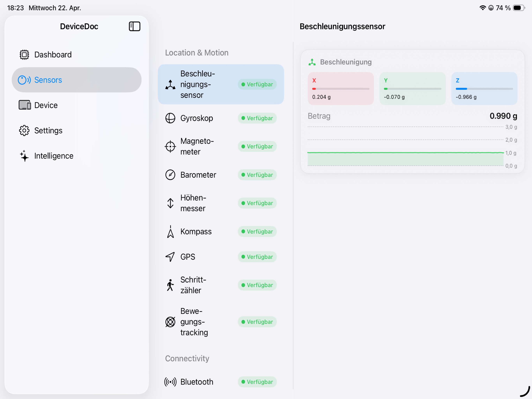Select the Bluetooth row
The height and width of the screenshot is (399, 532).
(x=221, y=382)
